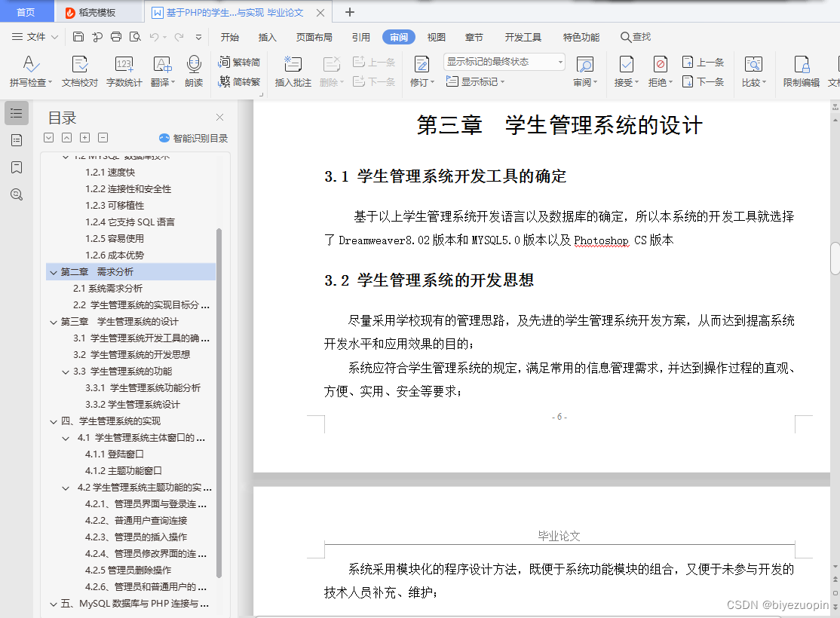Open 文档校对 document proofreading
840x618 pixels.
click(79, 72)
